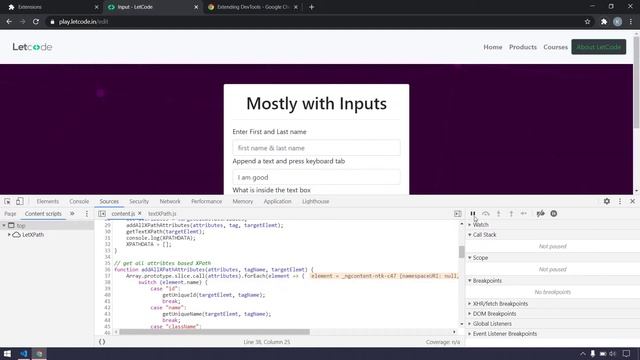
Task: Open the Network DevTools tab
Action: pyautogui.click(x=170, y=201)
